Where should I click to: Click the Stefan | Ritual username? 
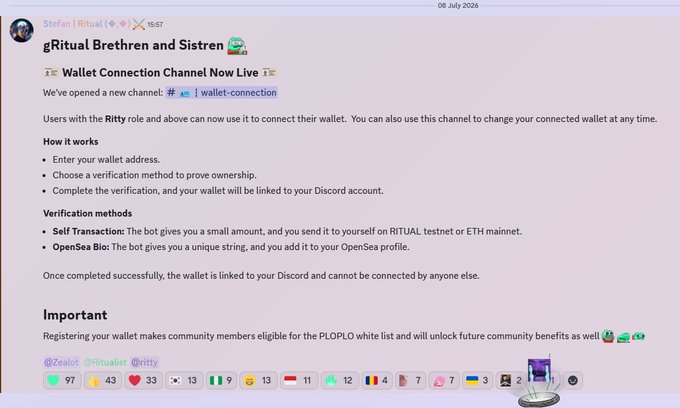coord(86,24)
